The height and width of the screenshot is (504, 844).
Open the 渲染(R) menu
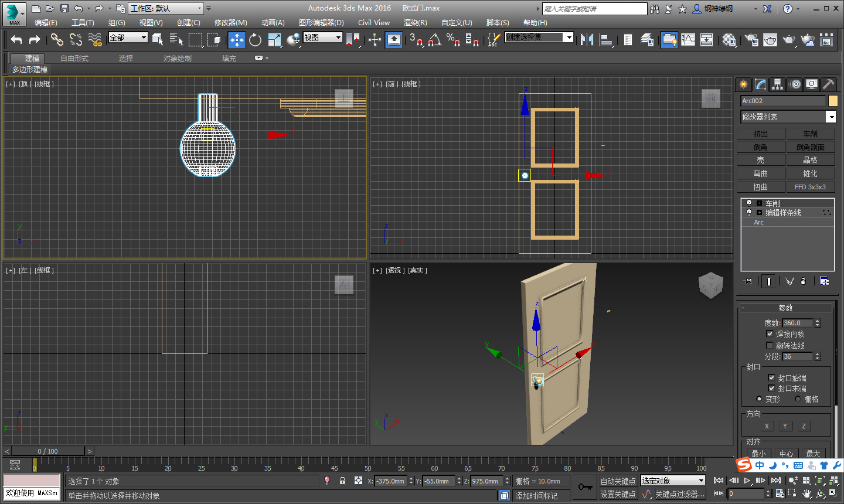(415, 22)
